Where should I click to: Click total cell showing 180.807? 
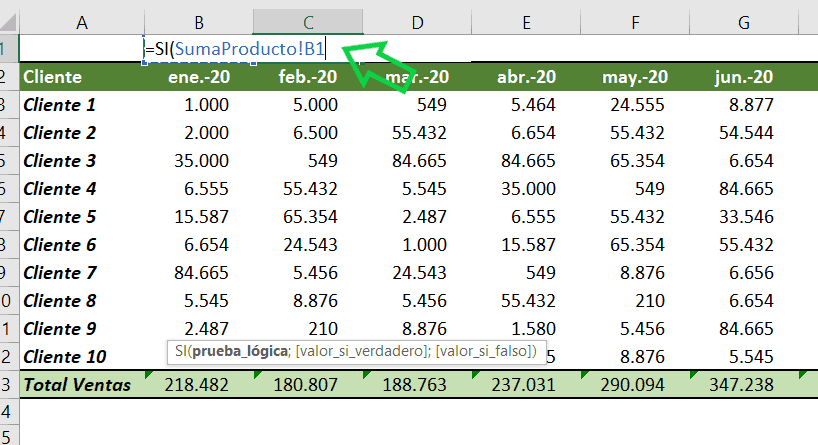[x=308, y=384]
